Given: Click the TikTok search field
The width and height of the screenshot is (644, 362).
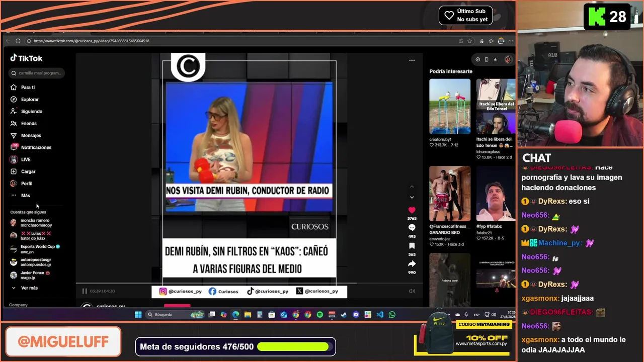Looking at the screenshot, I should pyautogui.click(x=38, y=73).
